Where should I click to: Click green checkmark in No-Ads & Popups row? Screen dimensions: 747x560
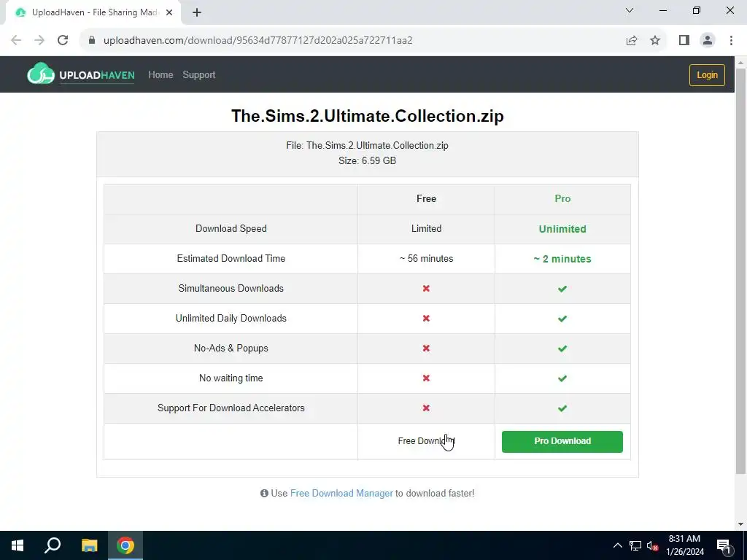click(562, 349)
